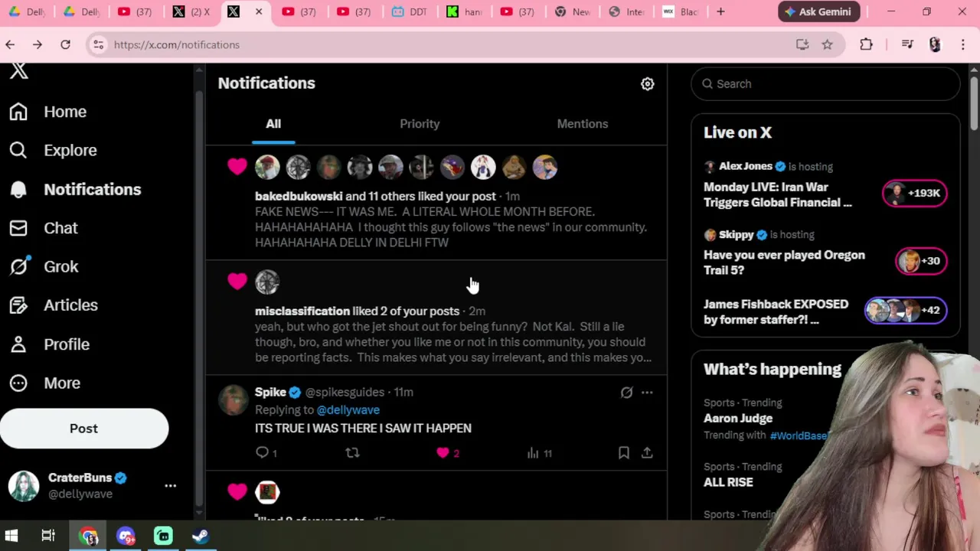Open Grok actions icon on Spike's post
The width and height of the screenshot is (980, 551).
click(626, 393)
